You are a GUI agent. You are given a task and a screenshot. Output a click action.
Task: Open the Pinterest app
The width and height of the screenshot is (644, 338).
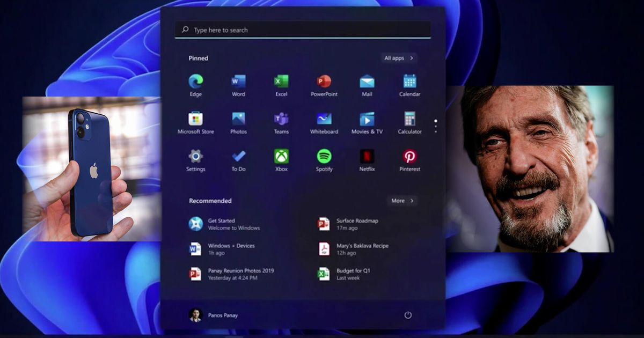409,157
